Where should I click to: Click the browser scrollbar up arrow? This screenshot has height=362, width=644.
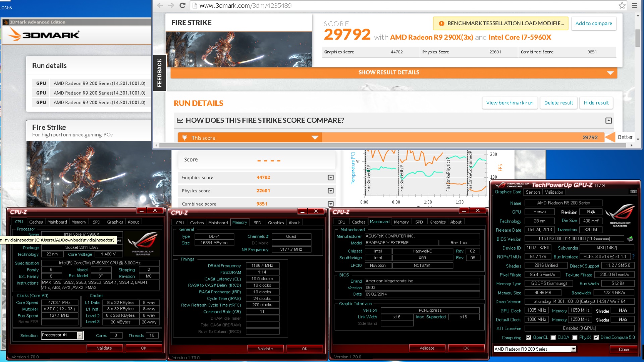pyautogui.click(x=638, y=15)
